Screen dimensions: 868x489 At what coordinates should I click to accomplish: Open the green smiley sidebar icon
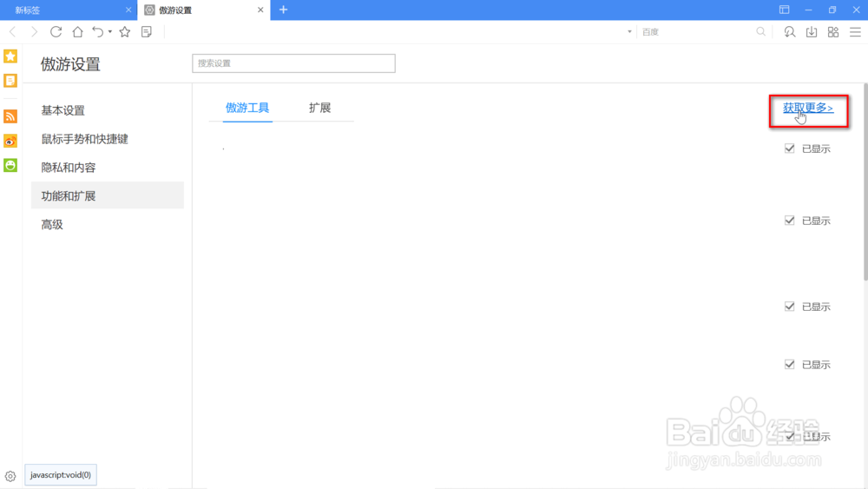click(10, 165)
